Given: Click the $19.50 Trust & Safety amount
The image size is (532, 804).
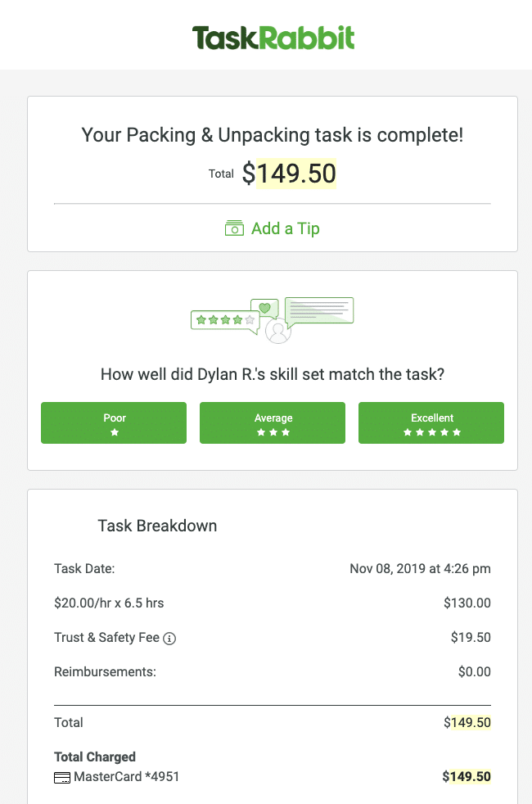Looking at the screenshot, I should [471, 638].
